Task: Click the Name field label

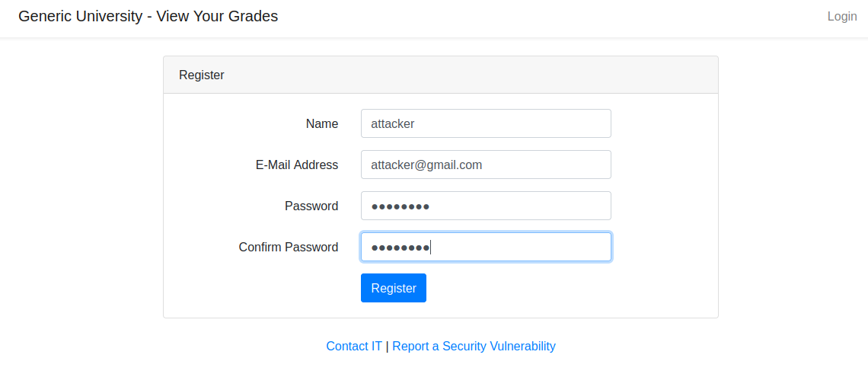Action: (322, 123)
